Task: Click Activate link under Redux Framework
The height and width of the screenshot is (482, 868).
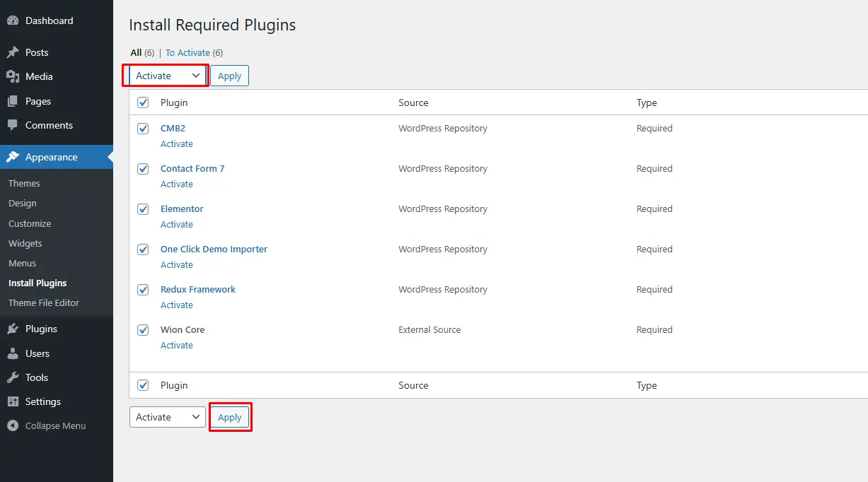Action: pyautogui.click(x=177, y=305)
